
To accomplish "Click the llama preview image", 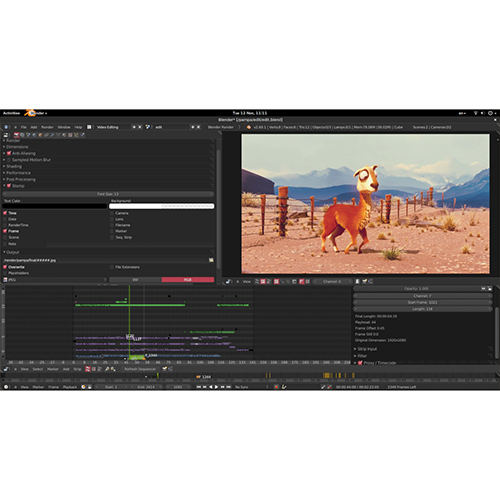I will pyautogui.click(x=365, y=204).
